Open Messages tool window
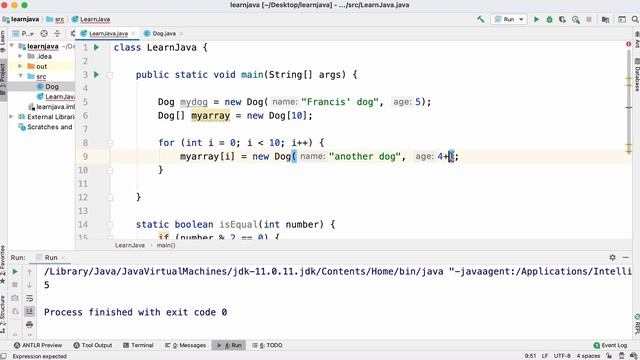Screen dimensions: 640x360 coord(186,345)
